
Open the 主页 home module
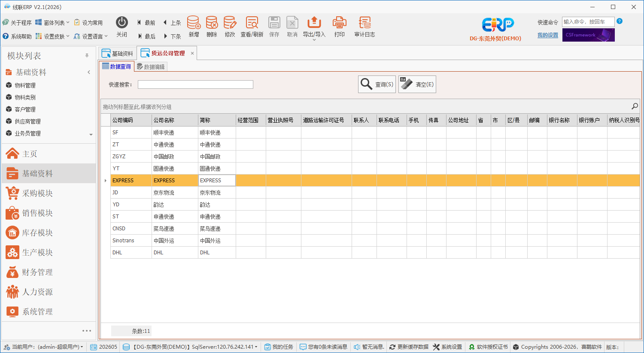pos(49,154)
